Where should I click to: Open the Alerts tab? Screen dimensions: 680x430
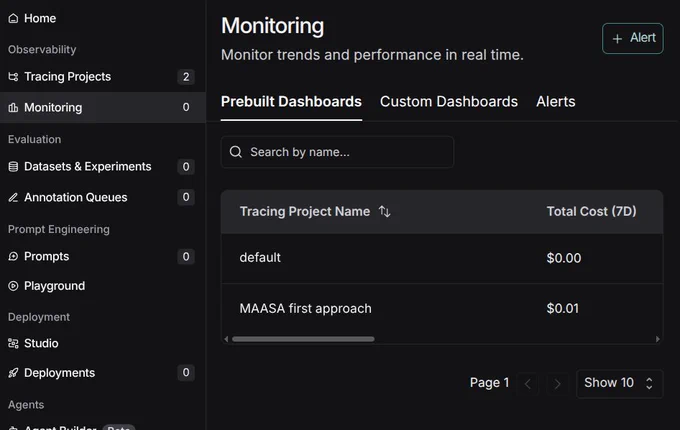pos(556,101)
